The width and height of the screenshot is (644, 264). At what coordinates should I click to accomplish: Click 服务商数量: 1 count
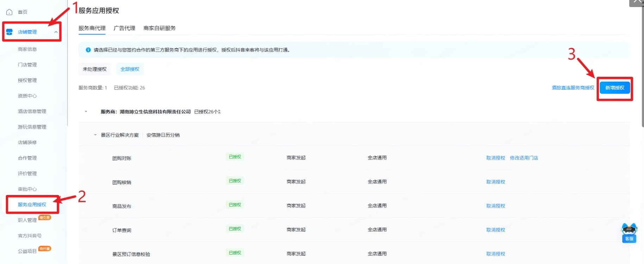(93, 88)
